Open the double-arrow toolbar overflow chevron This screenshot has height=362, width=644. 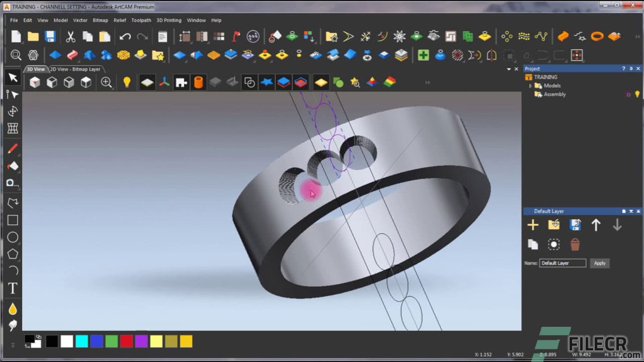point(427,82)
